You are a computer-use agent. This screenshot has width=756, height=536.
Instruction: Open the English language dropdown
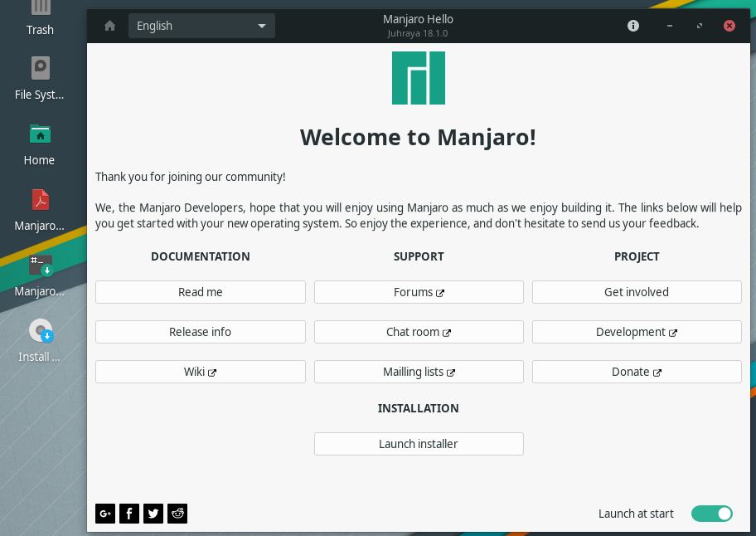point(201,26)
